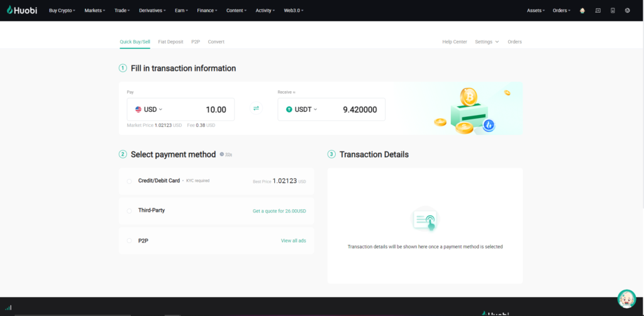
Task: Open the USD pay currency dropdown
Action: coord(149,109)
